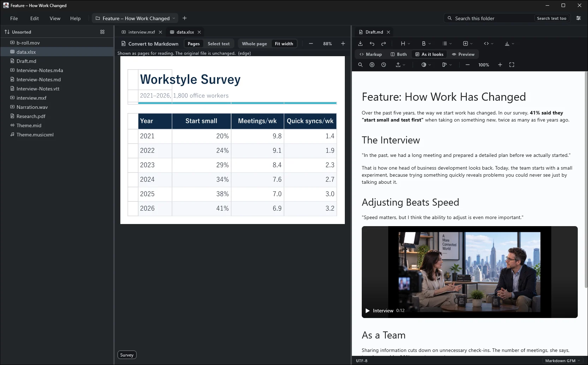Viewport: 588px width, 365px height.
Task: Switch the editor to Markup view
Action: click(371, 54)
